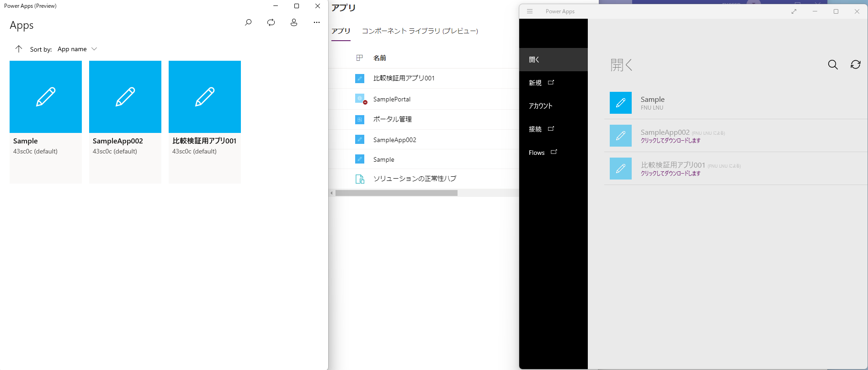Click the expand full-screen icon in Power Apps title bar
868x370 pixels.
[794, 11]
